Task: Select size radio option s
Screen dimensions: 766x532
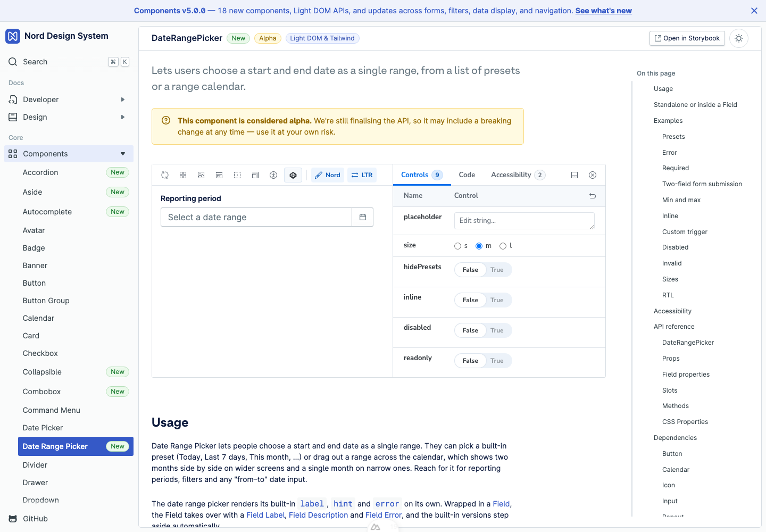Action: tap(457, 246)
